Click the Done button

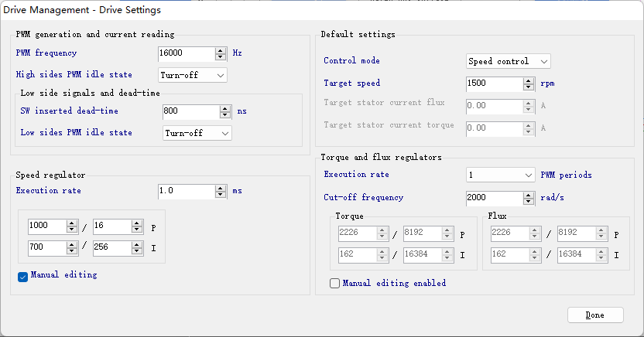coord(595,315)
